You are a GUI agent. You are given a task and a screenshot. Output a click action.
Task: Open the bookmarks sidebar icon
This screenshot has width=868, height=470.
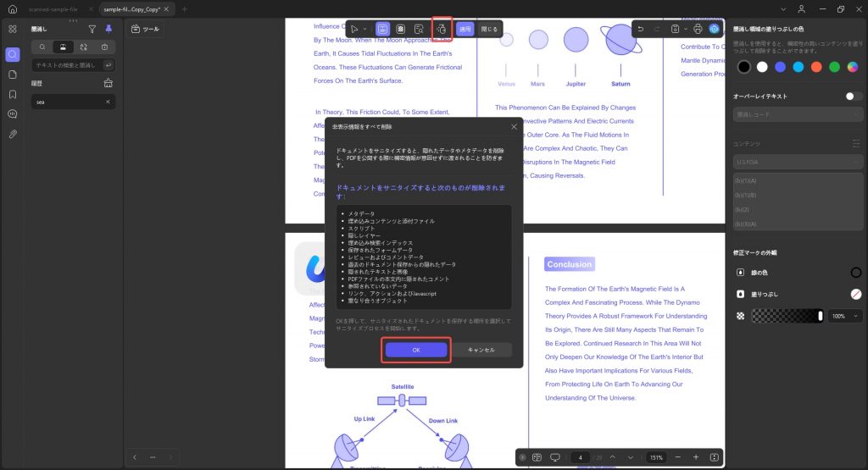(12, 95)
